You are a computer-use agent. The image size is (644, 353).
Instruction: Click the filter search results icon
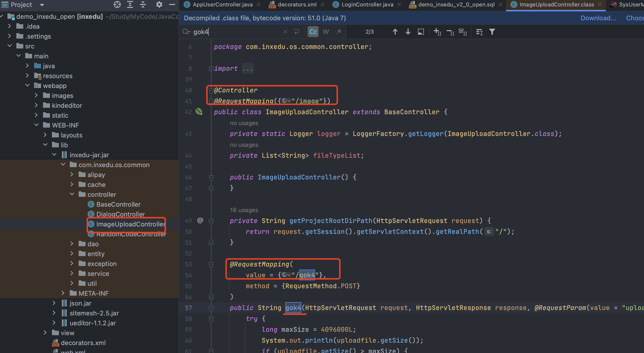492,32
